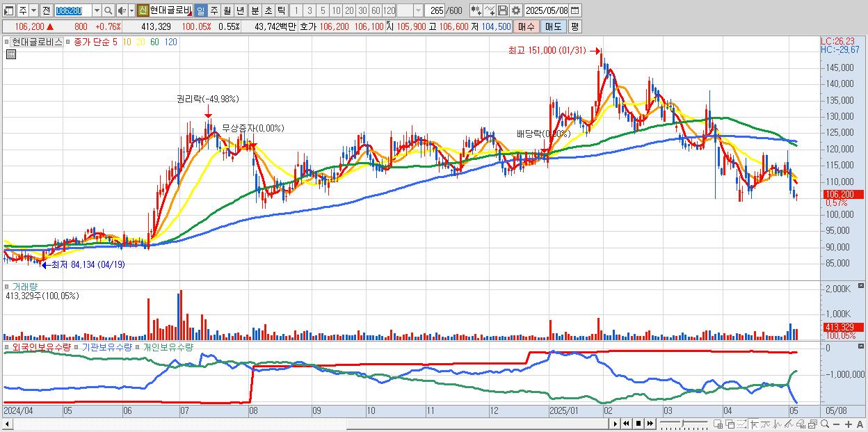Image resolution: width=868 pixels, height=432 pixels.
Task: Click the add indicator line icon
Action: 490,10
